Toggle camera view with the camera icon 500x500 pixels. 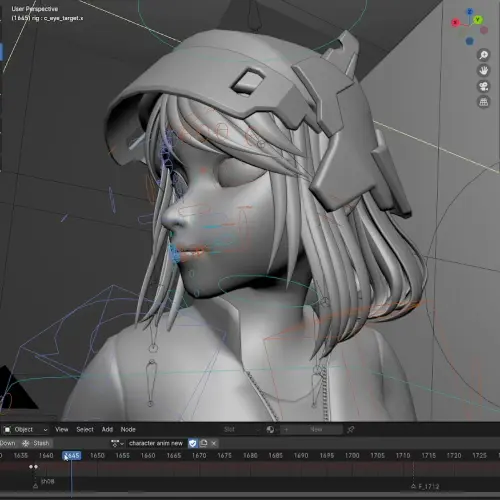pos(484,86)
